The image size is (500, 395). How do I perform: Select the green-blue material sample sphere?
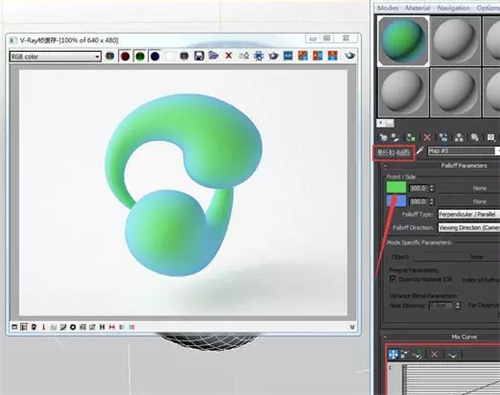click(403, 41)
